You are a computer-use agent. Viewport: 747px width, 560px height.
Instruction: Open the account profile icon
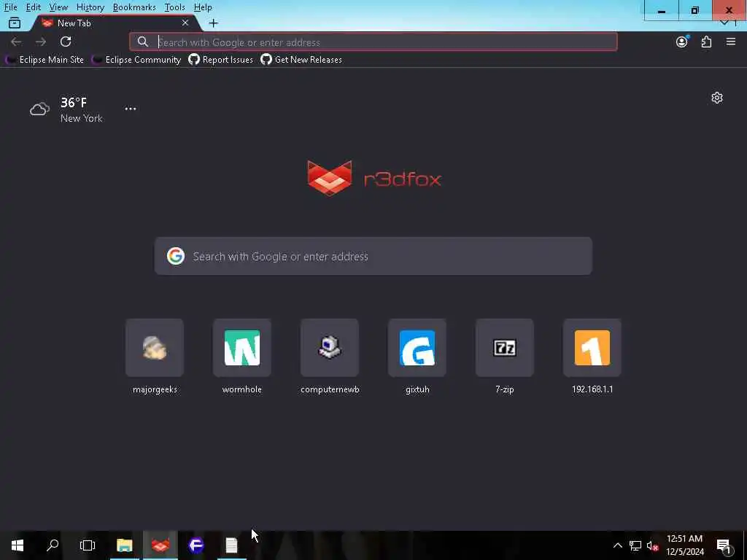point(682,42)
